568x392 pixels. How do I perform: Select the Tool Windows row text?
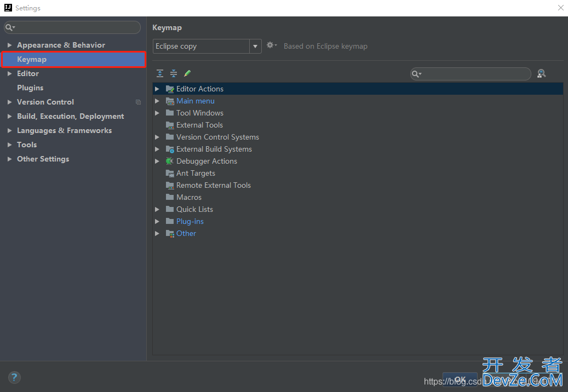(x=199, y=113)
